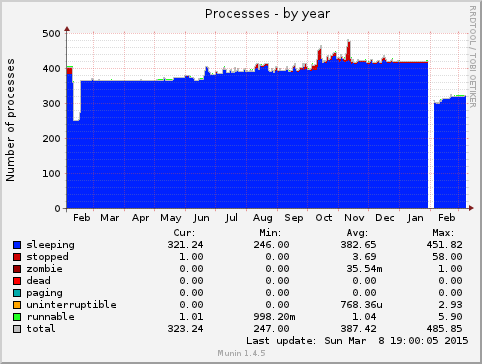Click stopped maximum value 58.00
Viewport: 482px width, 364px height.
click(448, 257)
